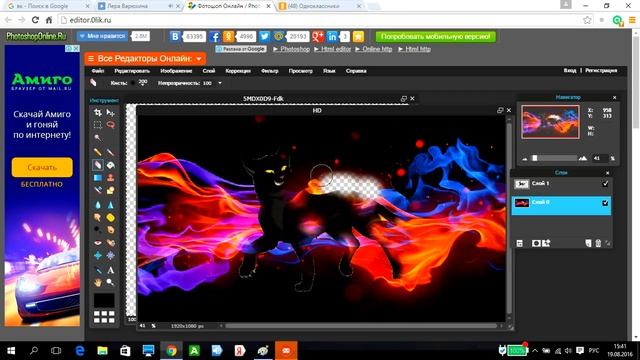
Task: Select the Text tool
Action: coord(110,270)
